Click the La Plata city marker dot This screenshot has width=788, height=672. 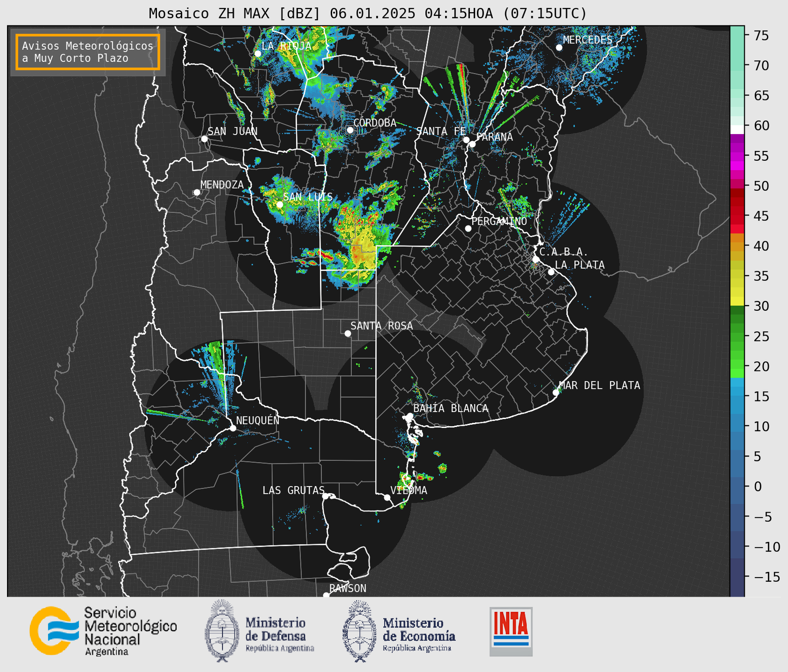point(551,272)
